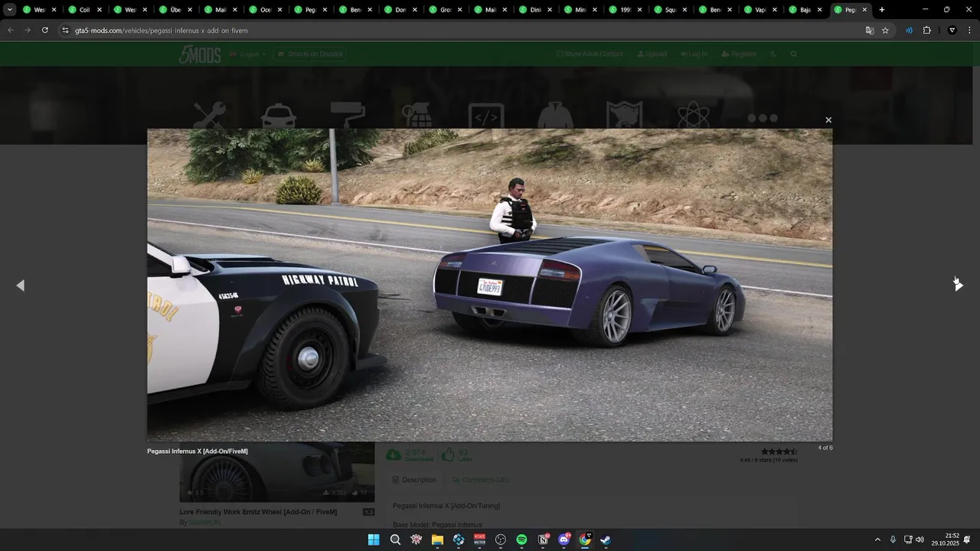Click the star rating display

click(779, 452)
